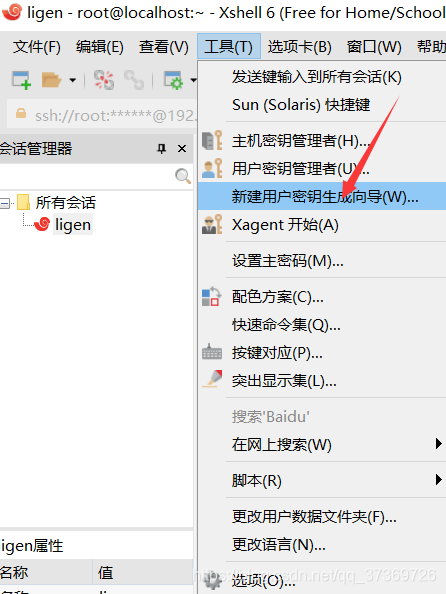Open 配色方案(C)
The width and height of the screenshot is (446, 594).
(x=322, y=297)
